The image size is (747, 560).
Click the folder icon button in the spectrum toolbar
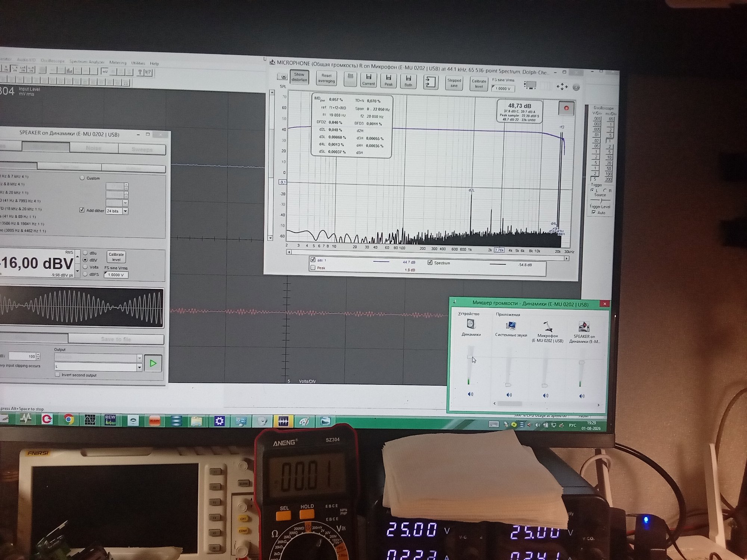(x=350, y=79)
